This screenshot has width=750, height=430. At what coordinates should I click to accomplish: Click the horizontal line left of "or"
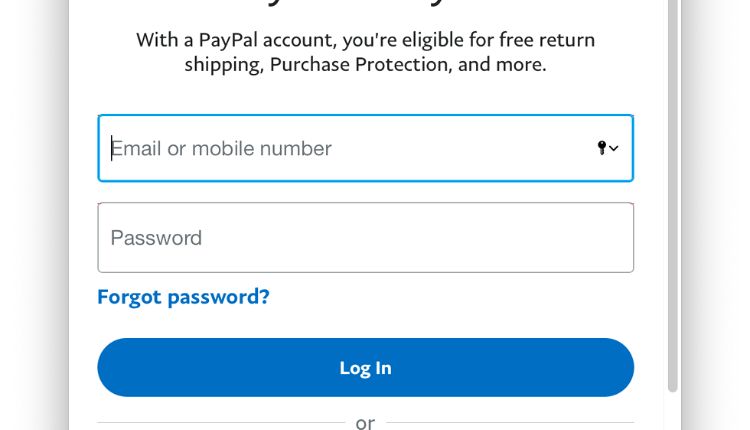tap(220, 422)
